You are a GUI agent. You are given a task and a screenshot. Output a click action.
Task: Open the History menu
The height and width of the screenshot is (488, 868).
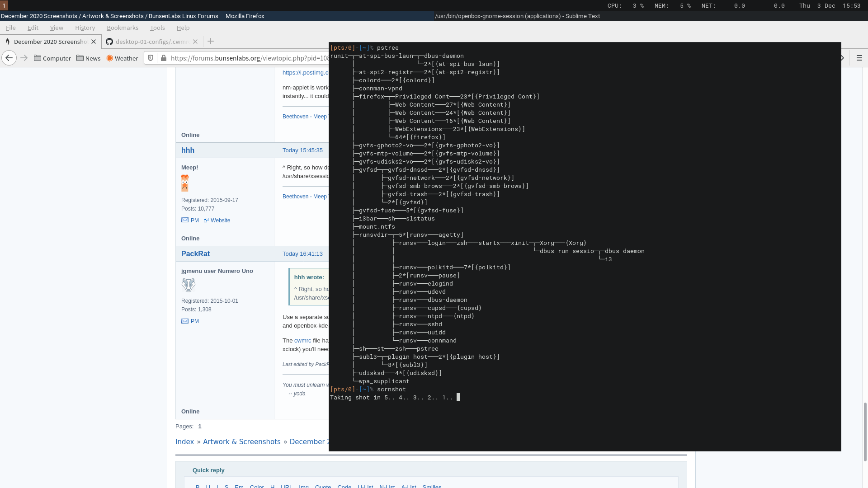(x=85, y=28)
